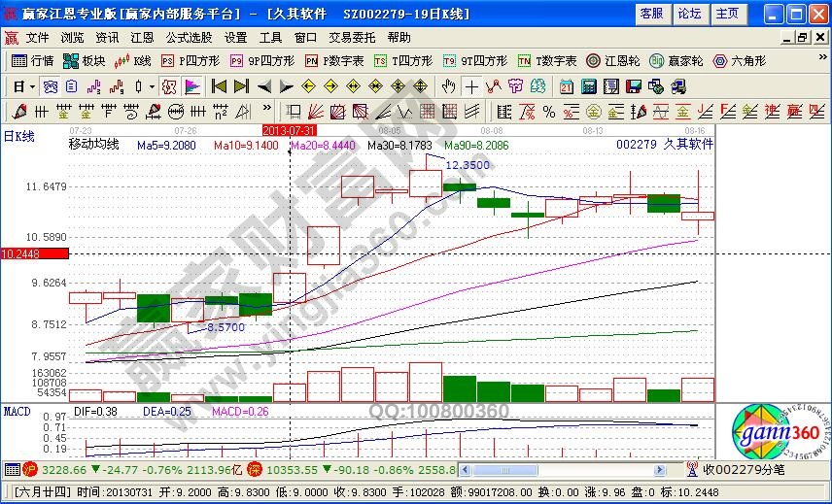Expand the drawing toolbar overflow chevron
The width and height of the screenshot is (832, 504).
click(x=267, y=108)
